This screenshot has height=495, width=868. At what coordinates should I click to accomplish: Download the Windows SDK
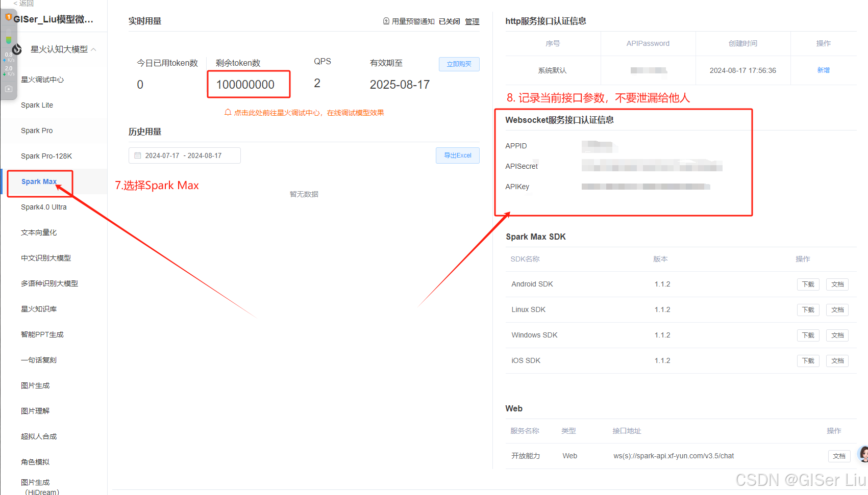pyautogui.click(x=808, y=335)
